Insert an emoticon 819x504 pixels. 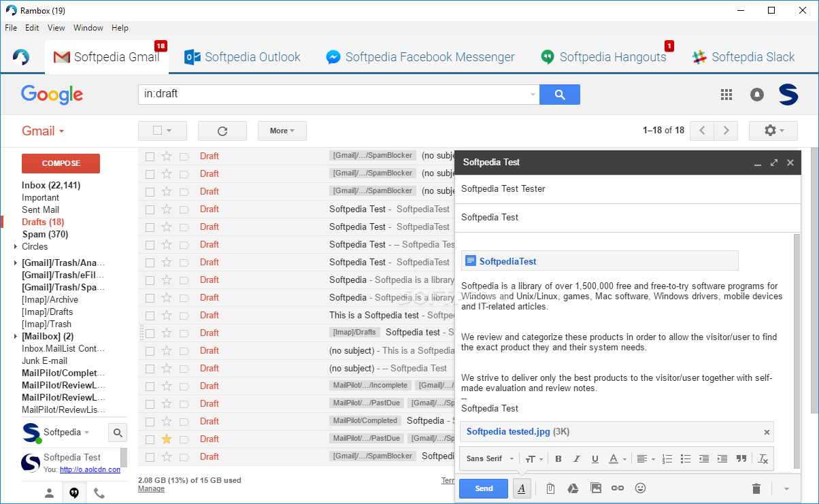(640, 488)
